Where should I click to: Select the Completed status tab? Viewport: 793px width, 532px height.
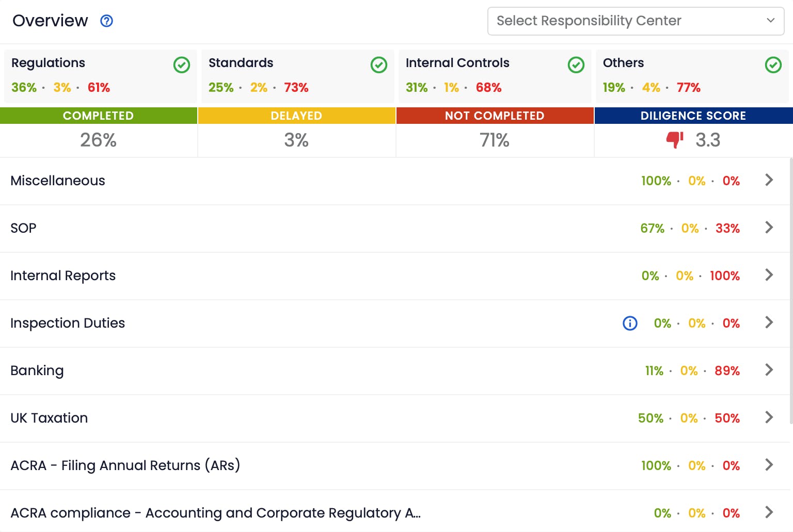tap(99, 116)
